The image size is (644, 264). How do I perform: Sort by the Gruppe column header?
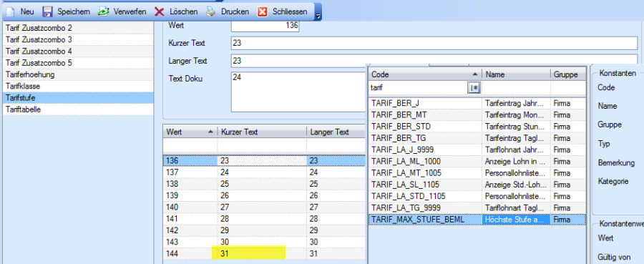[x=567, y=74]
